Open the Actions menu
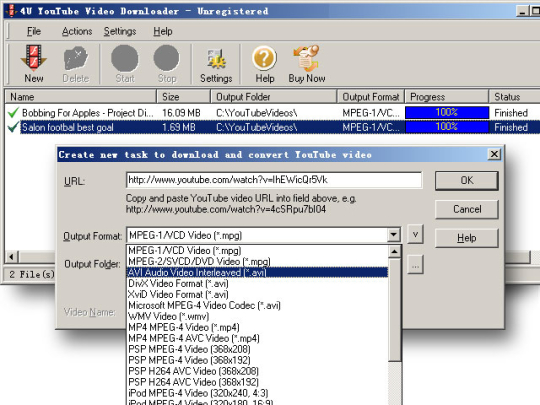540x405 pixels. (x=77, y=31)
